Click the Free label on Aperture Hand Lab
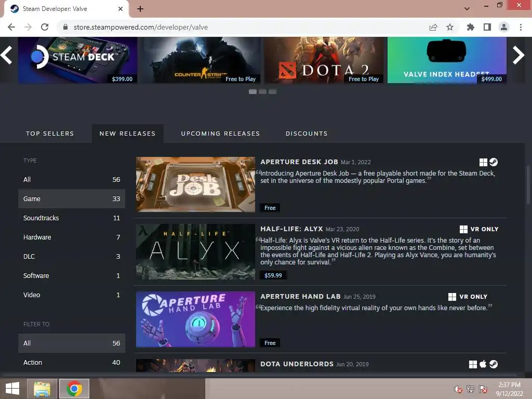The height and width of the screenshot is (399, 532). (270, 343)
